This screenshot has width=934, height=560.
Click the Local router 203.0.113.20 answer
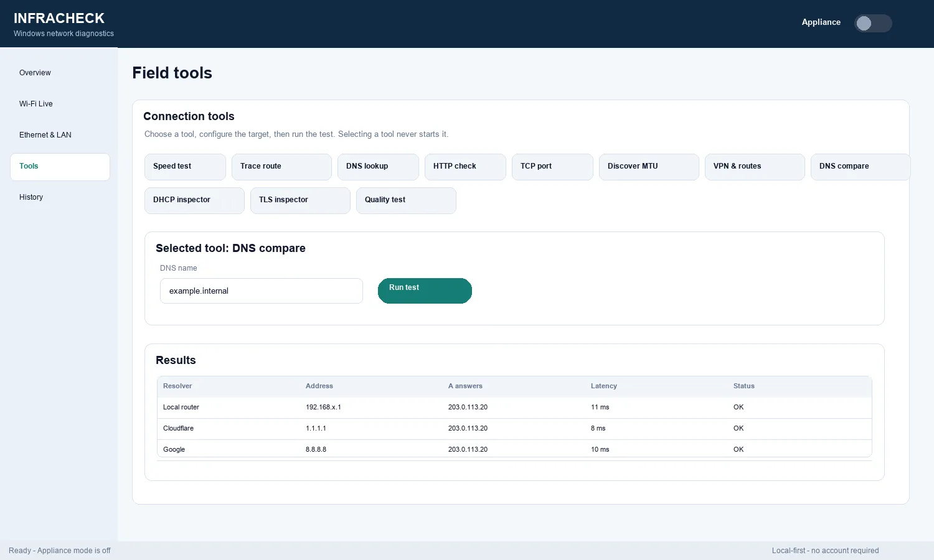468,407
